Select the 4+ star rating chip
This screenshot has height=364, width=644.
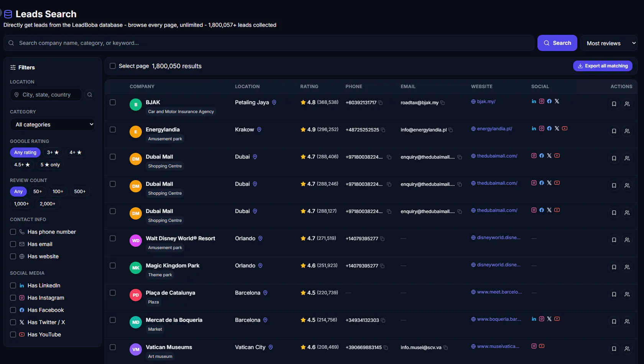click(76, 152)
